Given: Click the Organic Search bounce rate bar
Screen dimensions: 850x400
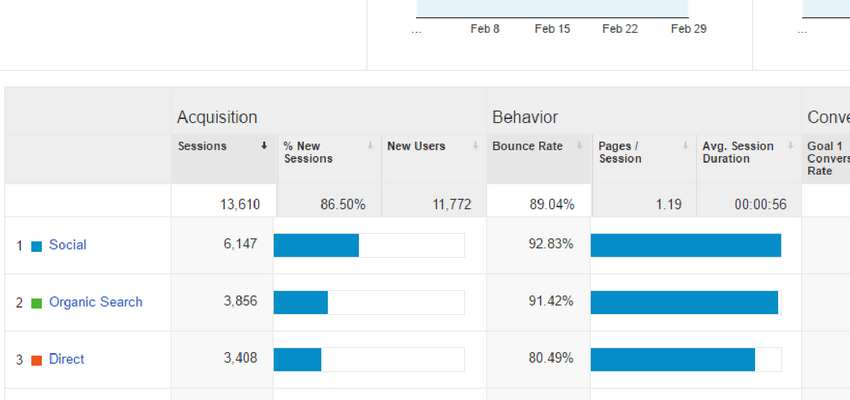Looking at the screenshot, I should 686,302.
